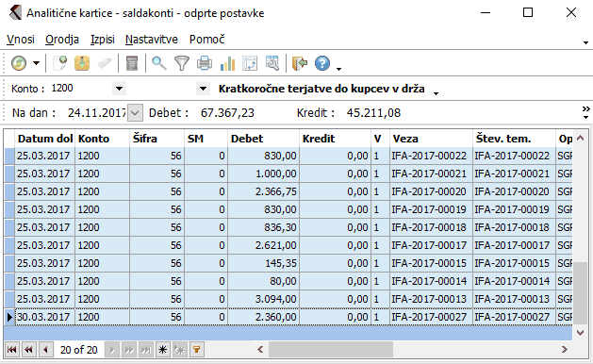This screenshot has width=593, height=364.
Task: Click the Veza column header
Action: pyautogui.click(x=431, y=139)
